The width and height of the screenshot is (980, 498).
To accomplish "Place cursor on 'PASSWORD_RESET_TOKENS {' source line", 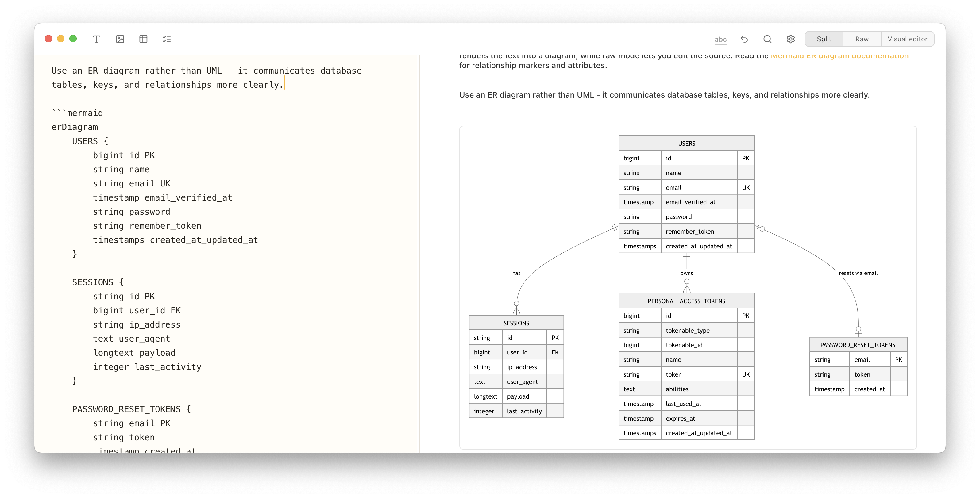I will coord(132,409).
